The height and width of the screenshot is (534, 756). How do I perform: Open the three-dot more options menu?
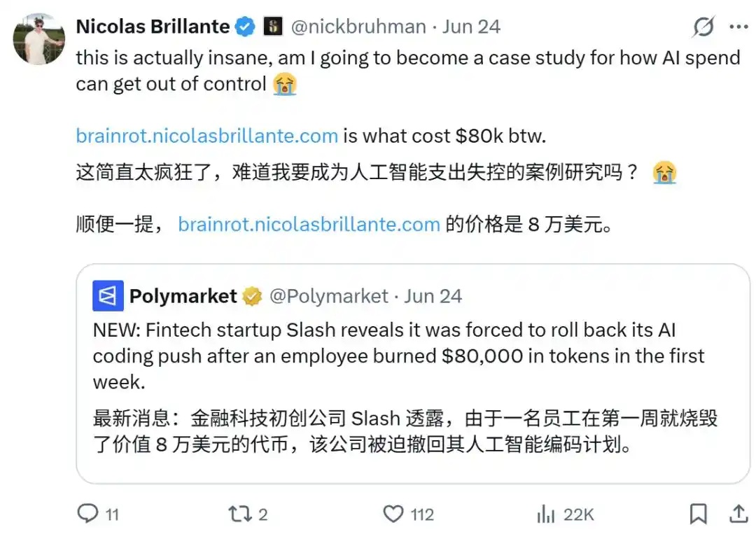[738, 27]
